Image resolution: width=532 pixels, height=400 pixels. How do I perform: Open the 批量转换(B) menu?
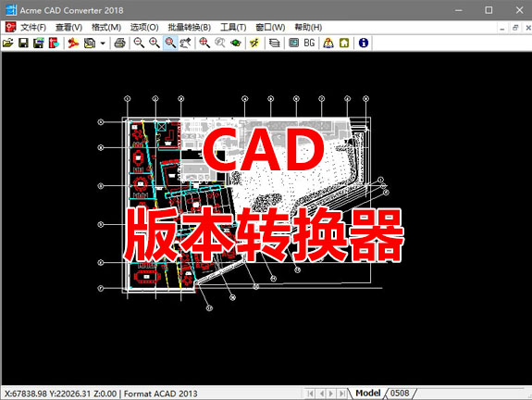[190, 27]
